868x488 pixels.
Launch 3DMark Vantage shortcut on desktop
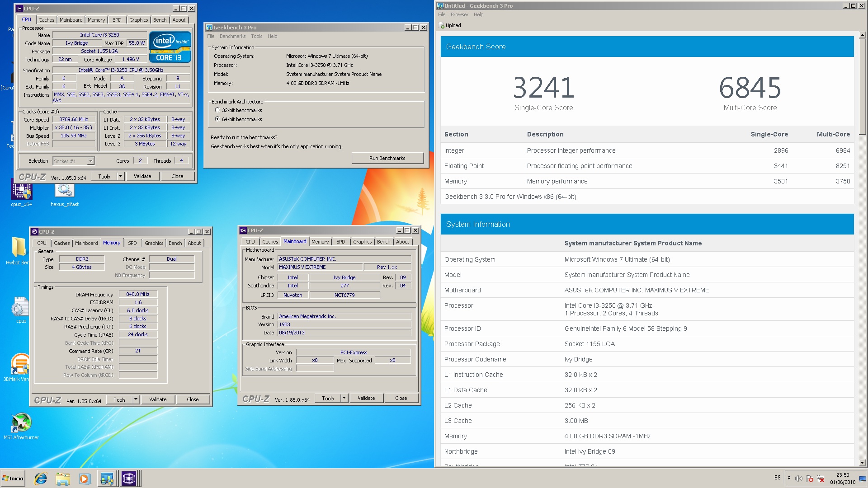[19, 367]
